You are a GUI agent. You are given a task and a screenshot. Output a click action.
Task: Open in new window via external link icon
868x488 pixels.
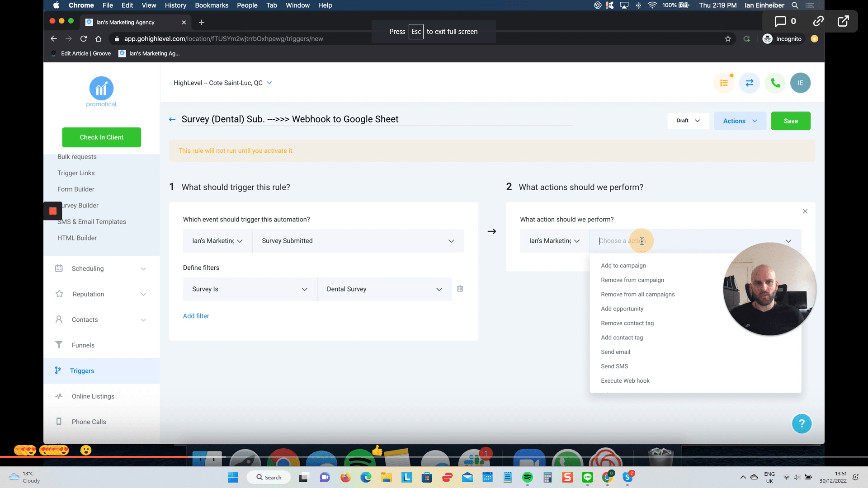[x=843, y=21]
